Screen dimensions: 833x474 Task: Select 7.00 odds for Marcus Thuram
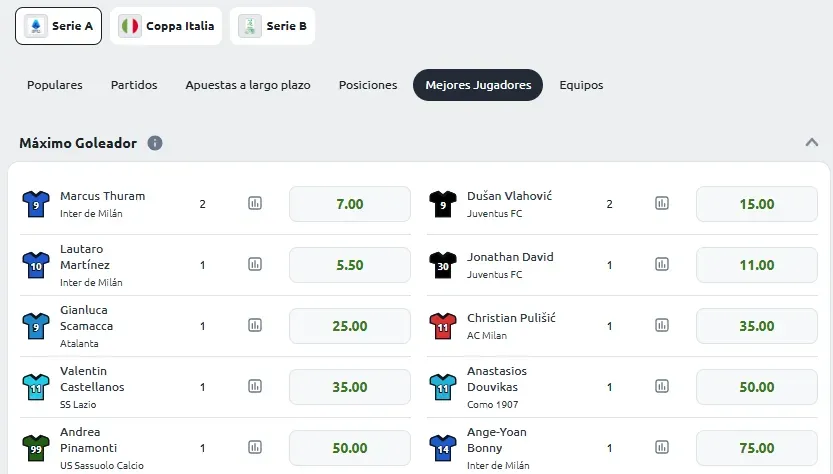click(x=350, y=204)
